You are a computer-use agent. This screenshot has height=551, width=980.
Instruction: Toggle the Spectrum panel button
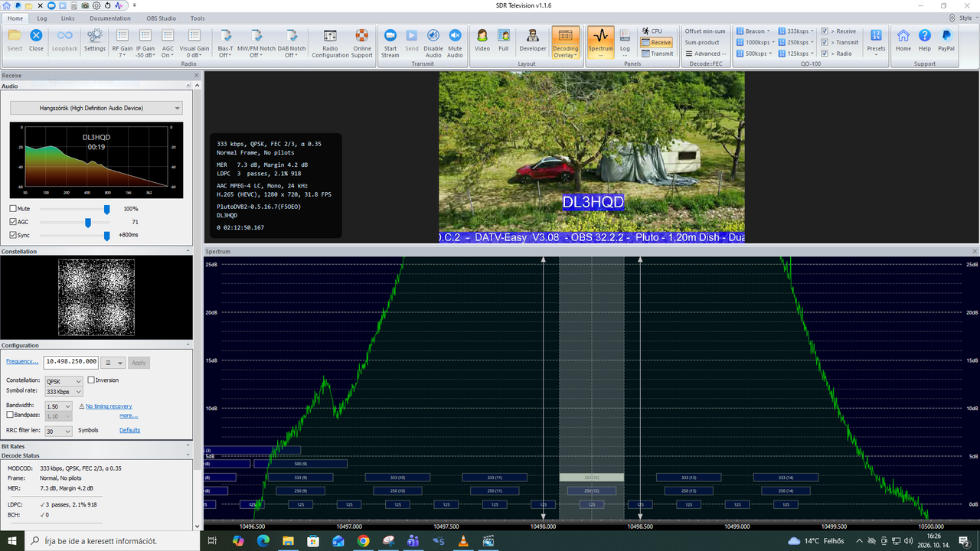point(601,43)
